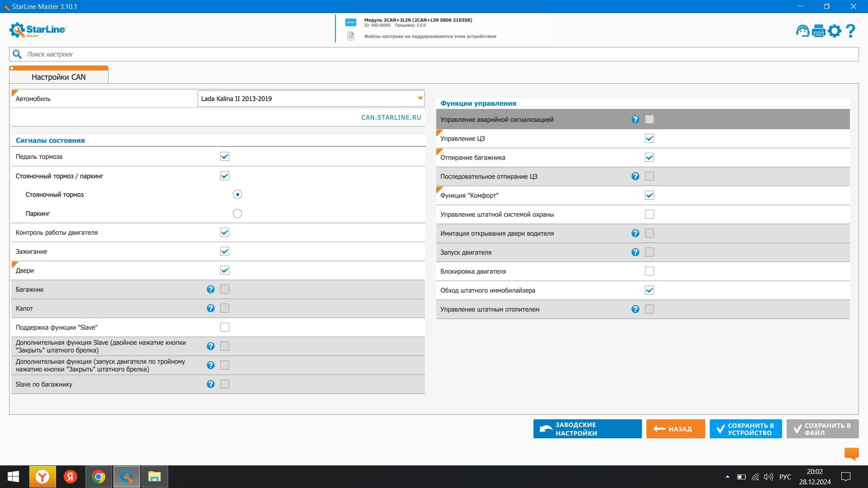This screenshot has height=488, width=868.
Task: Click the search magnifier icon
Action: coord(17,54)
